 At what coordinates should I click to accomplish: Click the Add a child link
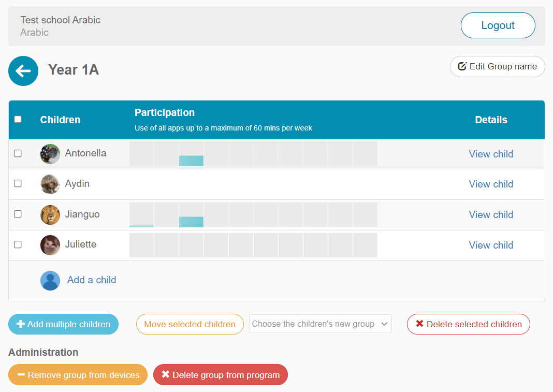[x=92, y=280]
